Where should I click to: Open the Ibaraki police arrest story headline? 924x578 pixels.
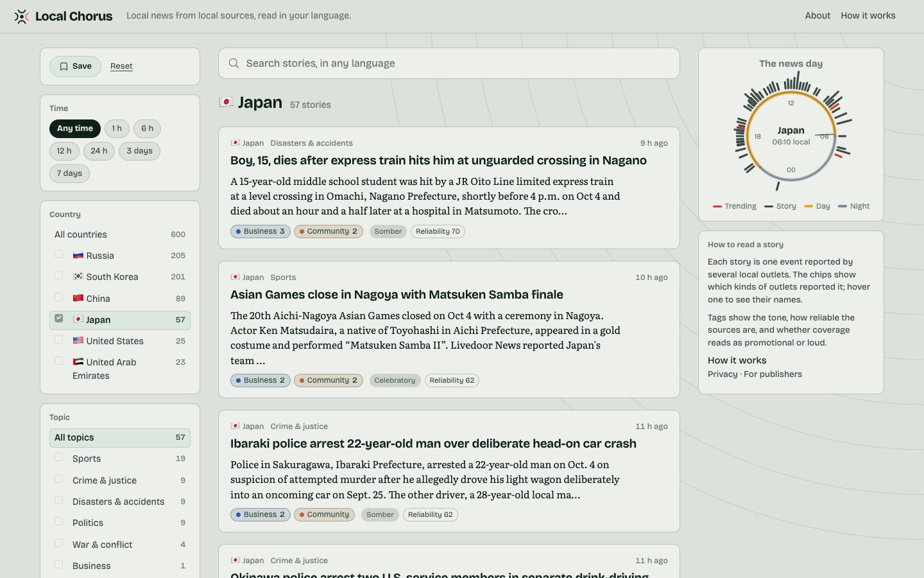(x=433, y=444)
